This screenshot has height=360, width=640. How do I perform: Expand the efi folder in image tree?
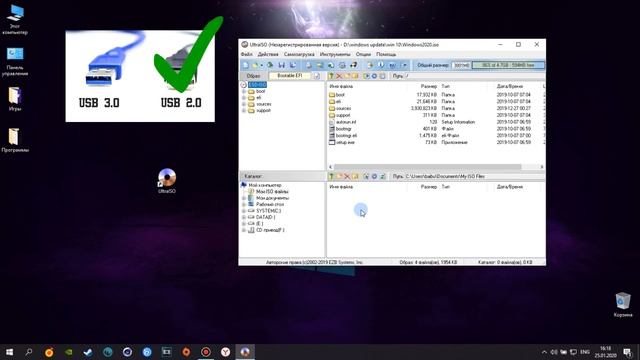[x=244, y=98]
